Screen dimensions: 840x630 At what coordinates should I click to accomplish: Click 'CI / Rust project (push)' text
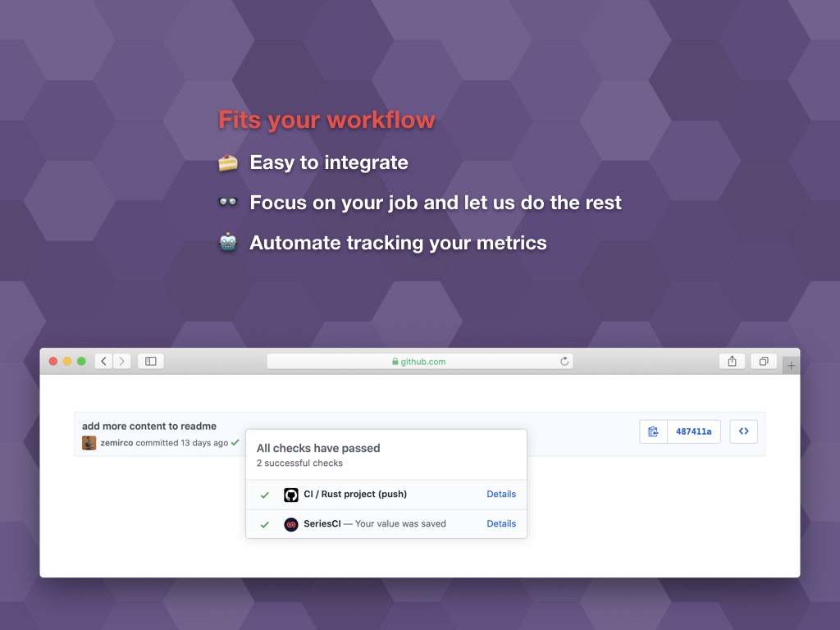click(355, 494)
